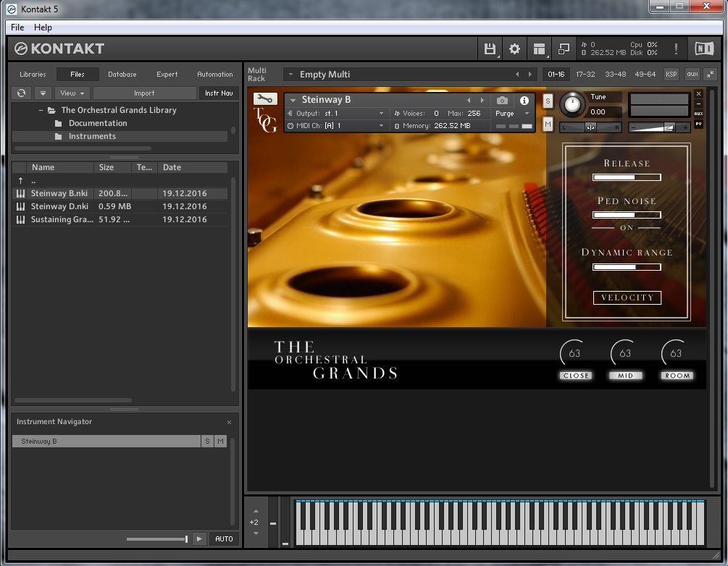The height and width of the screenshot is (566, 728).
Task: Toggle the PV button on instrument header
Action: (698, 124)
